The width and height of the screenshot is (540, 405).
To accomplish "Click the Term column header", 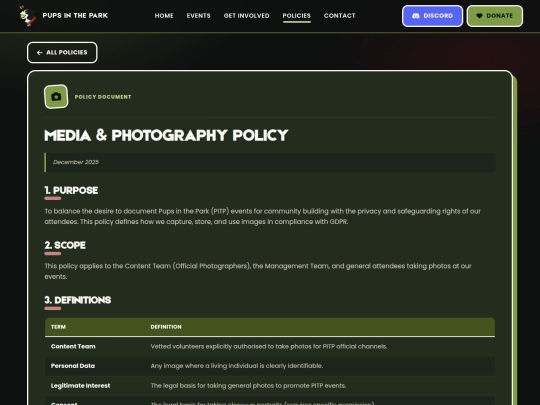I will (x=58, y=327).
